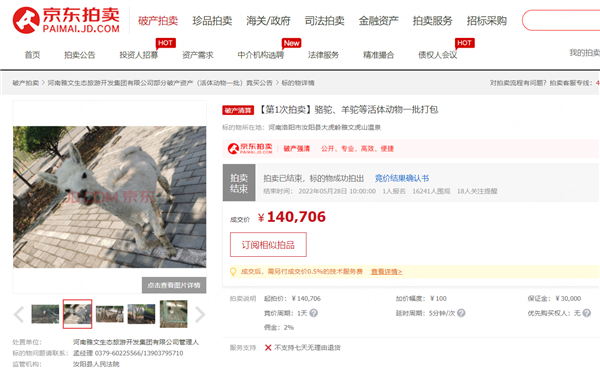
Task: Click the HOT badge above 投资人招募
Action: click(x=165, y=43)
